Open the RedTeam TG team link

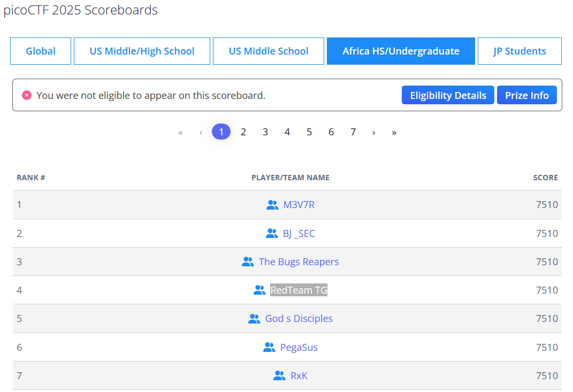[x=299, y=290]
